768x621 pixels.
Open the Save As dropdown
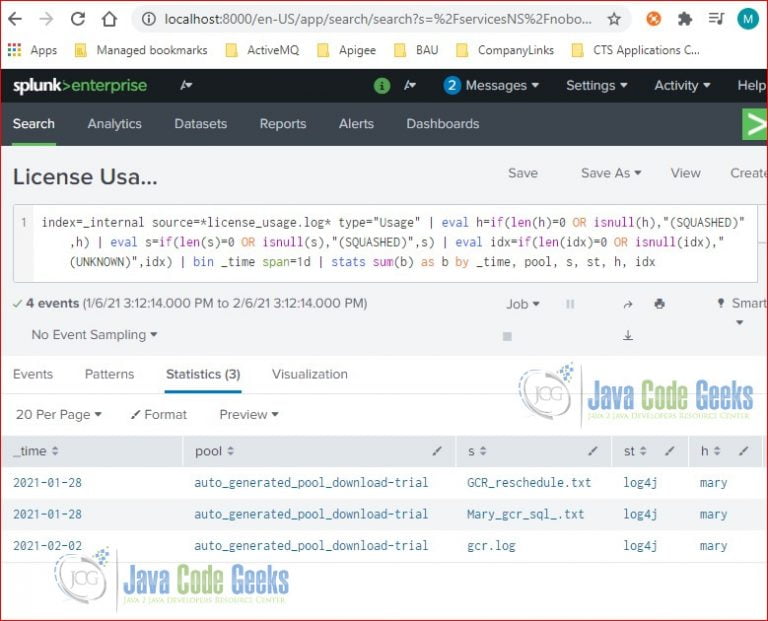611,173
